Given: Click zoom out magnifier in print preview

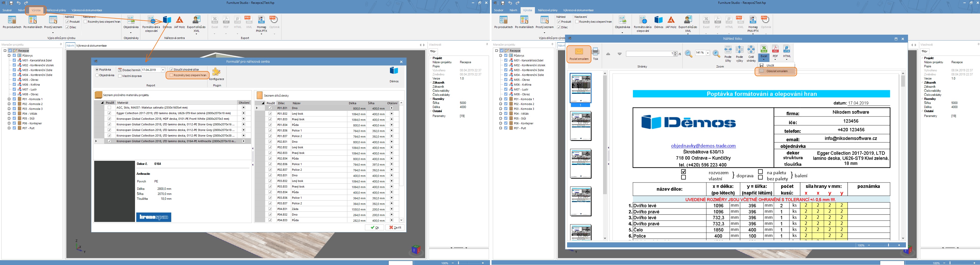Looking at the screenshot, I should click(688, 54).
